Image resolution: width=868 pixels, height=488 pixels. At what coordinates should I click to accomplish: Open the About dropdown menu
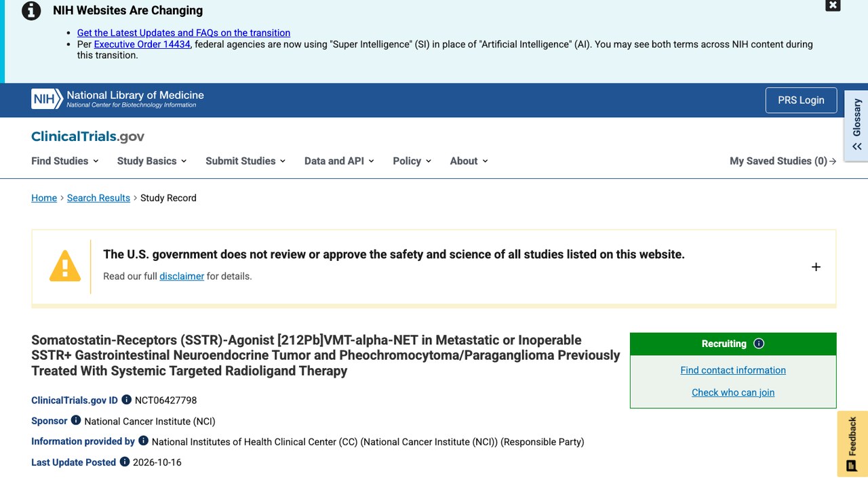(469, 161)
